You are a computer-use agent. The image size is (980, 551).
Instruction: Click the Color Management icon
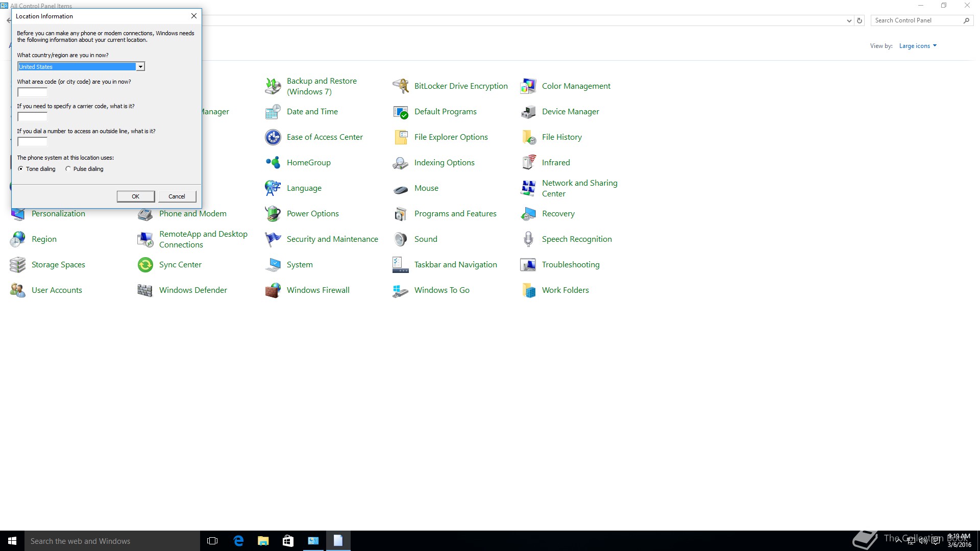coord(528,86)
